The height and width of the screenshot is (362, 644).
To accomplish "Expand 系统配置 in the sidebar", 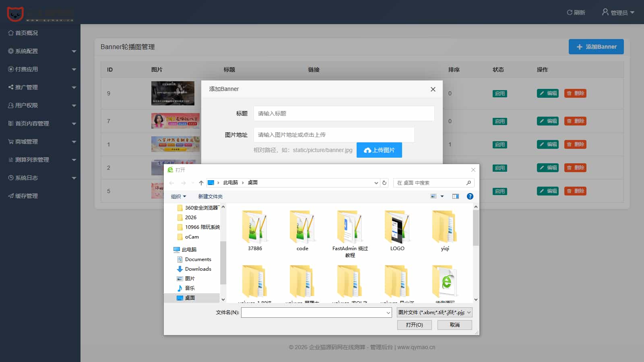I will [x=40, y=51].
